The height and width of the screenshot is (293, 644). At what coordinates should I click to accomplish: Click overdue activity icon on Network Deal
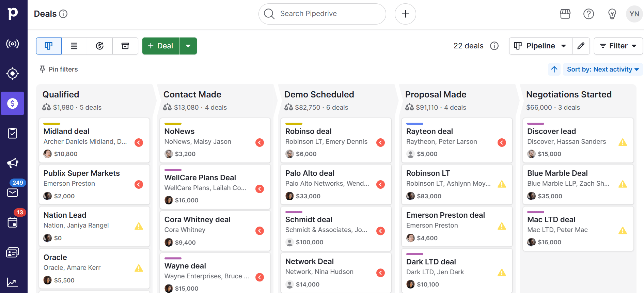[x=380, y=273]
